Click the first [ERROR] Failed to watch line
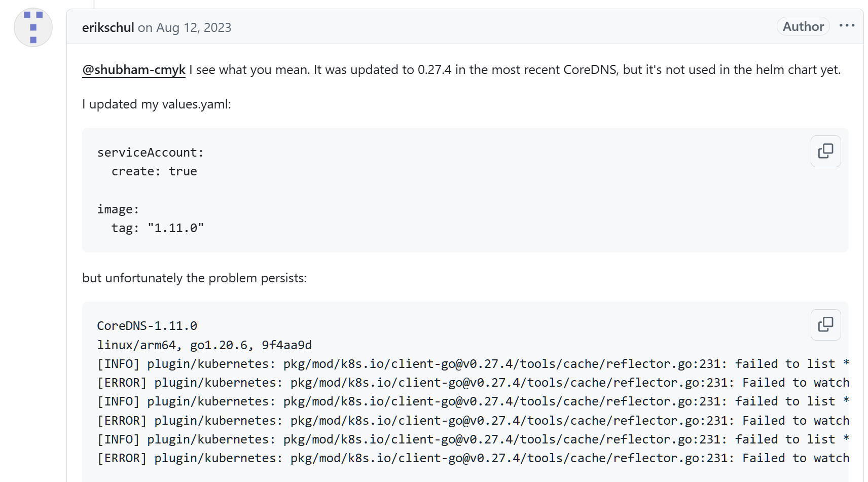Image resolution: width=868 pixels, height=482 pixels. pyautogui.click(x=473, y=383)
